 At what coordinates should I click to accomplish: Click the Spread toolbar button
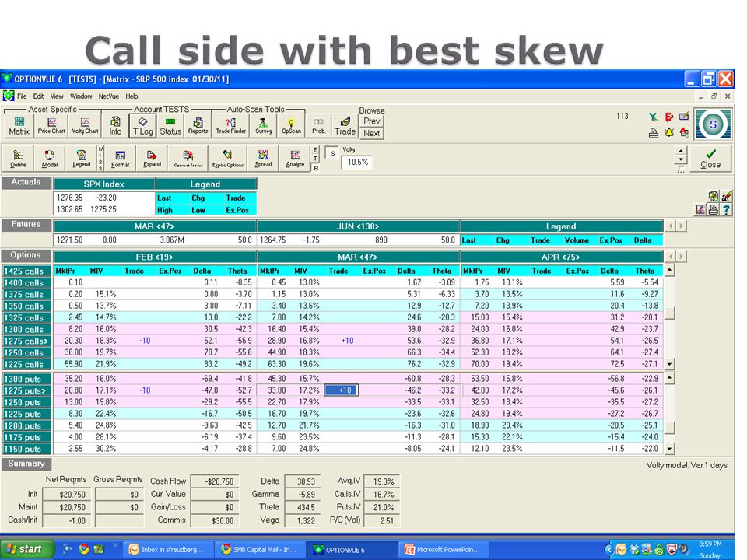tap(263, 159)
